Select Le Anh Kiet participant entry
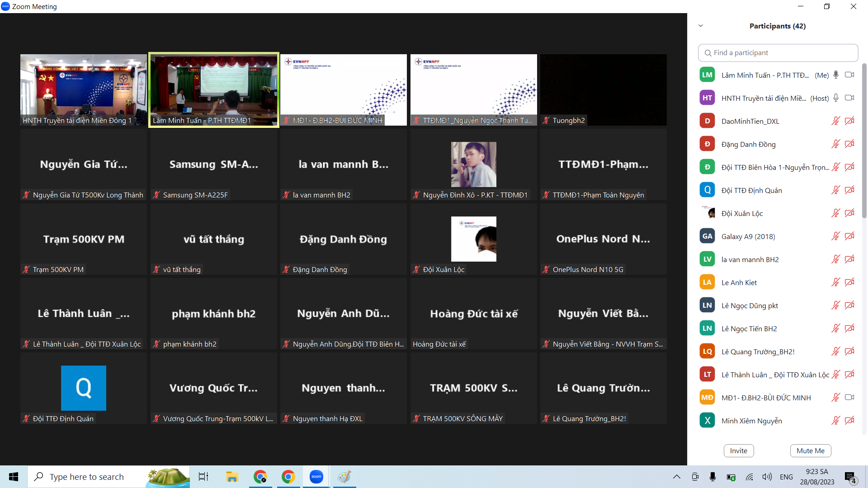This screenshot has width=868, height=488. (x=739, y=282)
